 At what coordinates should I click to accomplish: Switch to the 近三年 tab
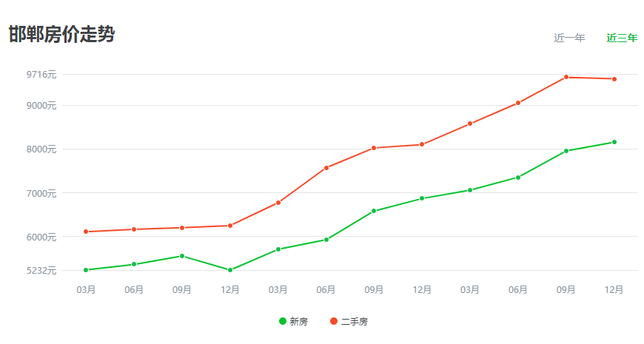tap(621, 38)
